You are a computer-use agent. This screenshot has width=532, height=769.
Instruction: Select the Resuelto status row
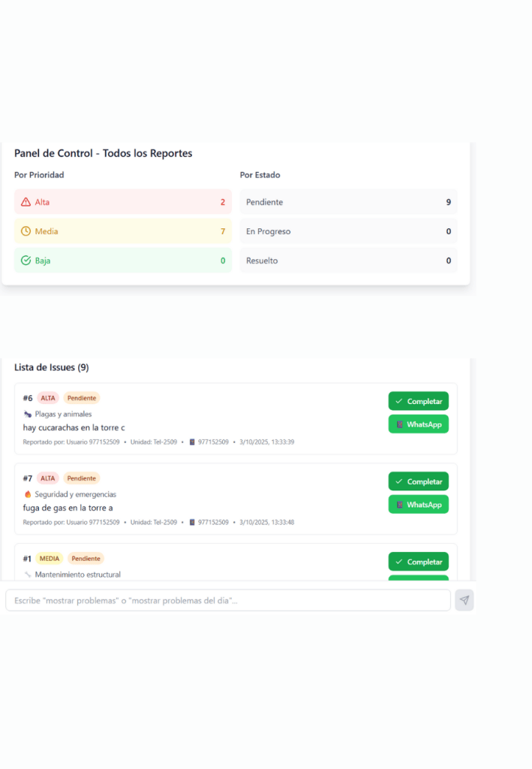point(348,261)
